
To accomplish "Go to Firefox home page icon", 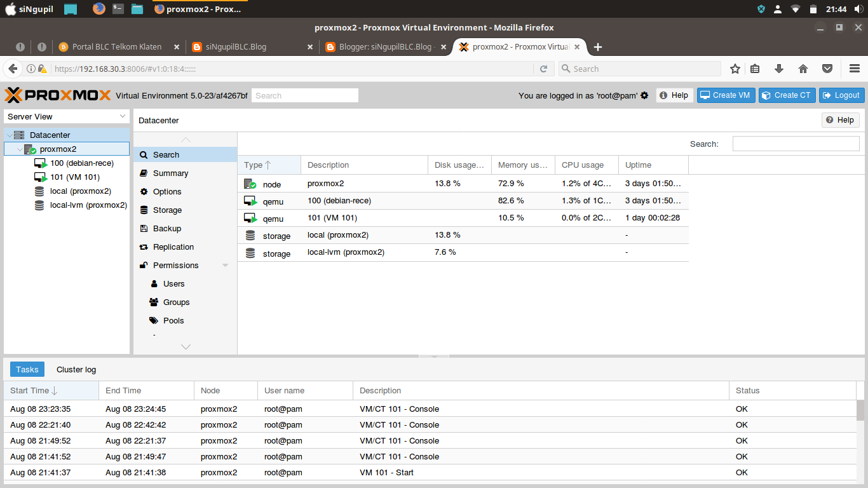I will pos(803,69).
